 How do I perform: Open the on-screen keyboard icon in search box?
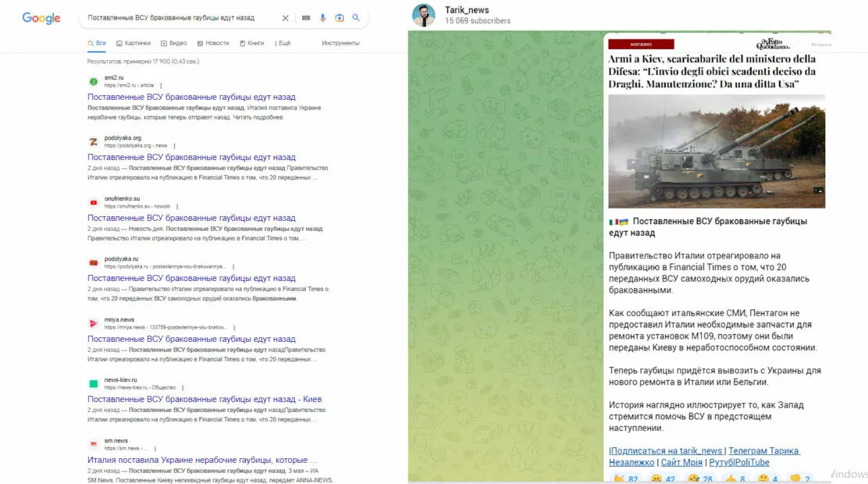(x=305, y=18)
